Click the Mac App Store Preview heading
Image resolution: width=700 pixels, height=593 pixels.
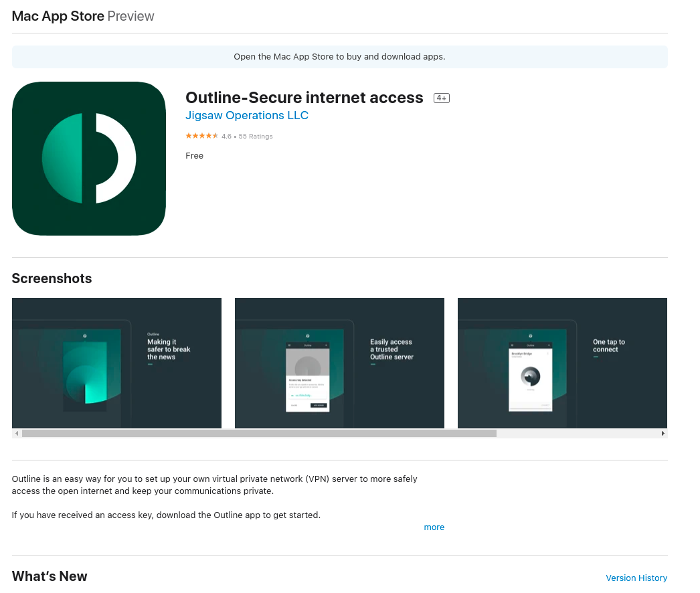[83, 16]
